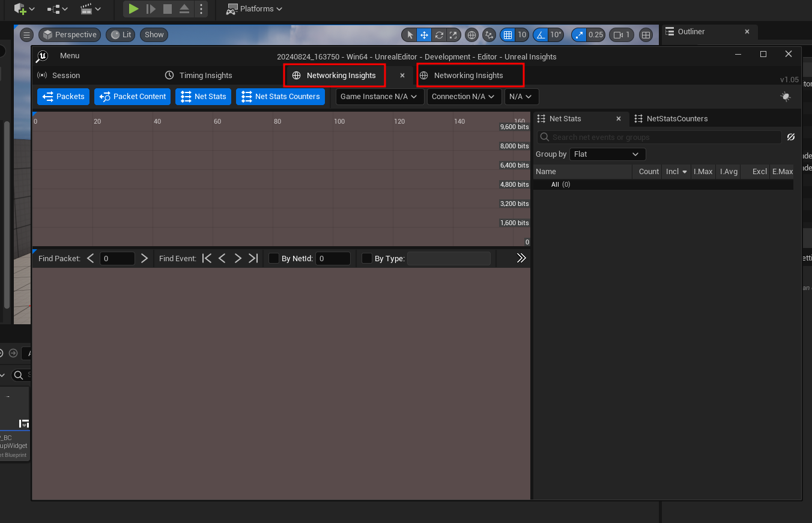Enable the By NetId checkbox
812x523 pixels.
click(x=274, y=259)
